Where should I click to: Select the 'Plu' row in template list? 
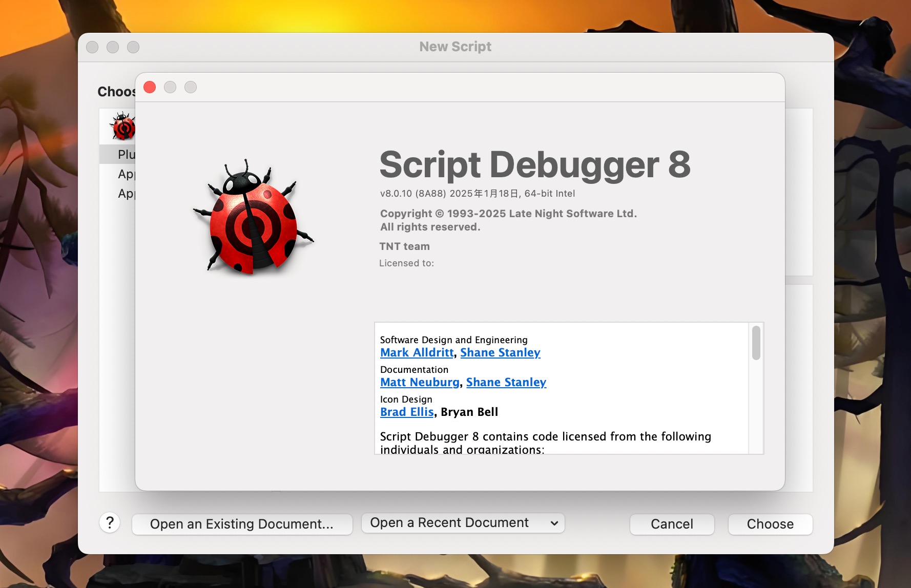117,154
